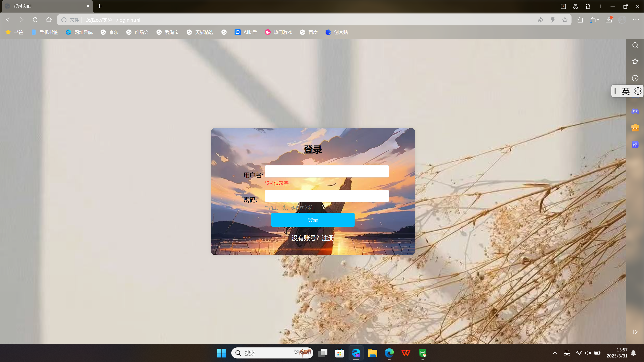The height and width of the screenshot is (362, 644).
Task: Bookmark this page with the star icon
Action: (565, 20)
